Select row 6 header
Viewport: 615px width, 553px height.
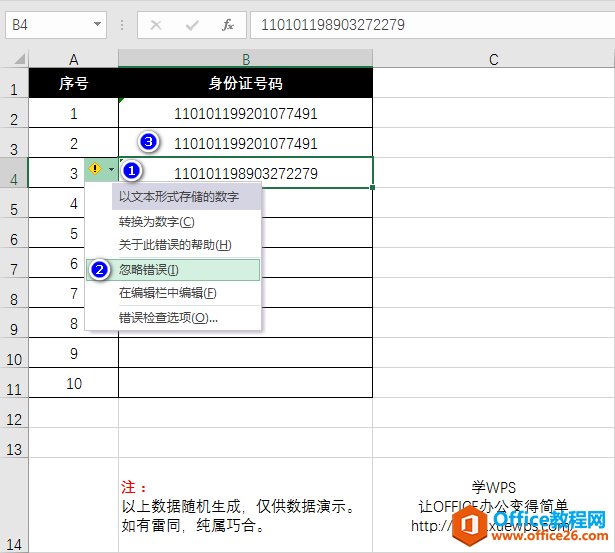click(x=14, y=233)
